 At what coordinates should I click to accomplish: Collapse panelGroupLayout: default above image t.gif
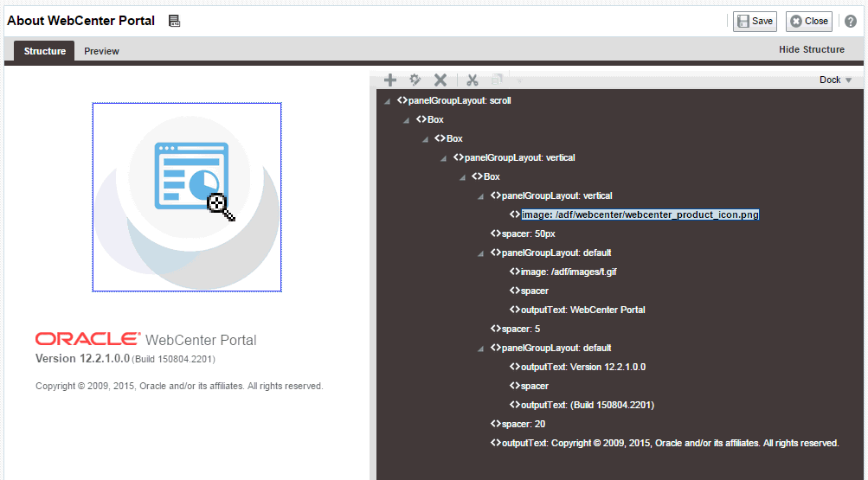coord(480,253)
